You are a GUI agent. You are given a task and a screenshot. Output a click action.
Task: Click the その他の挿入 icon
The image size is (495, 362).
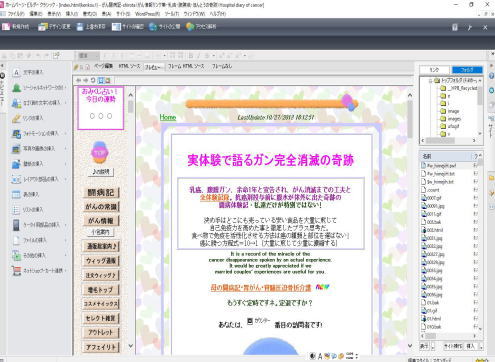click(16, 255)
